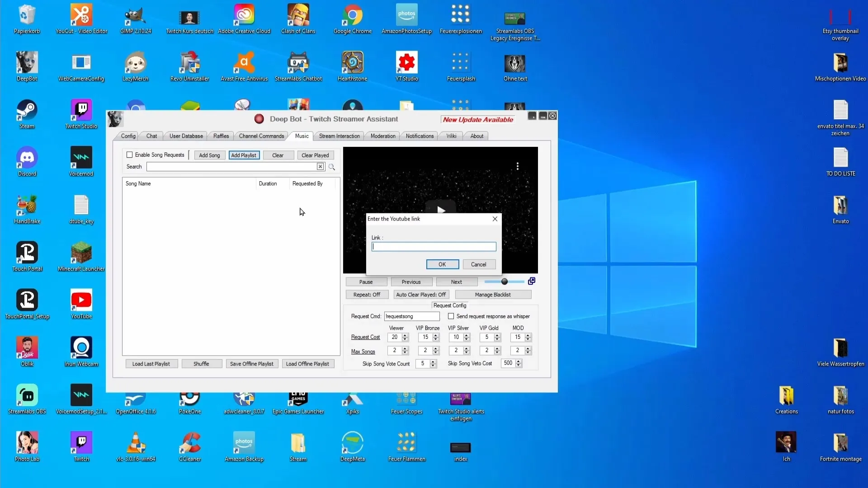The width and height of the screenshot is (868, 488).
Task: Increase Viewer Request Cost value
Action: pos(406,335)
